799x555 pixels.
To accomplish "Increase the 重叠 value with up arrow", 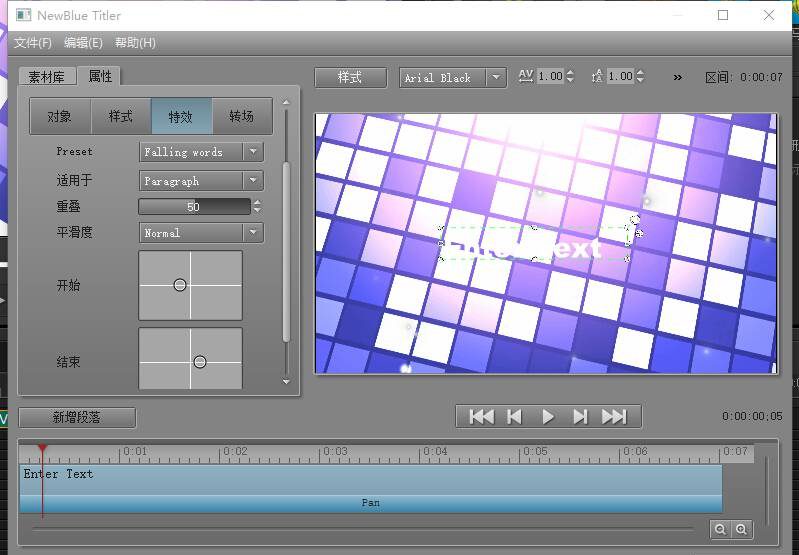I will point(257,203).
